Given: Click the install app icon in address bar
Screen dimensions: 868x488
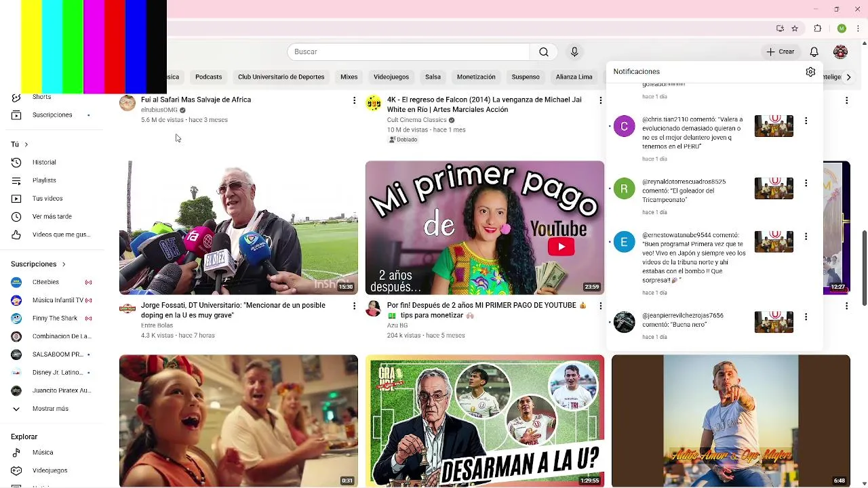Looking at the screenshot, I should pos(780,28).
